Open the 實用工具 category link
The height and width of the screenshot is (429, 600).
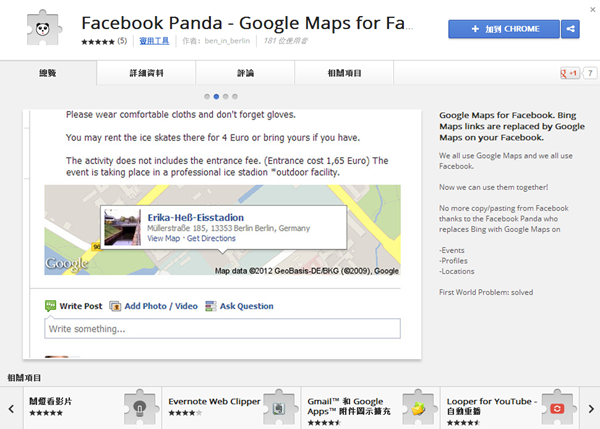(154, 41)
